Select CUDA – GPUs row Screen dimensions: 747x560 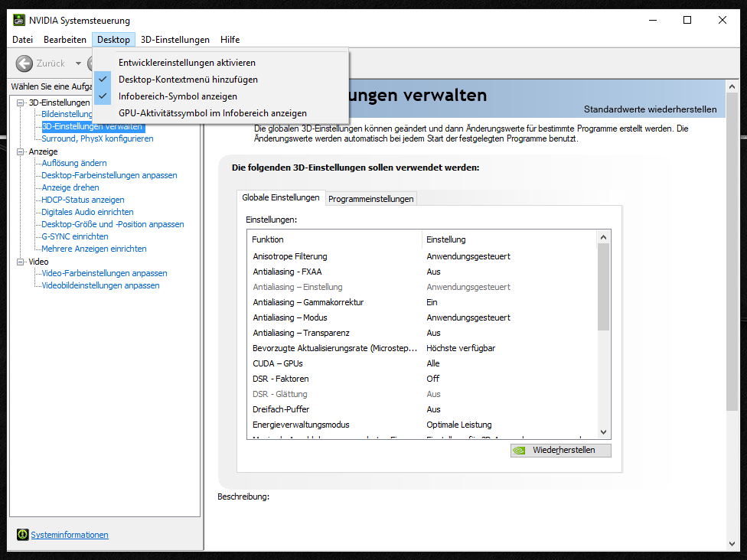(422, 363)
